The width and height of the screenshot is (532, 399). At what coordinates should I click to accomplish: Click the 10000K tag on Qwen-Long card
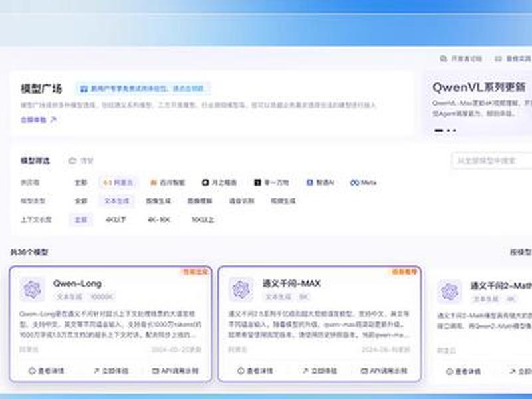point(102,297)
